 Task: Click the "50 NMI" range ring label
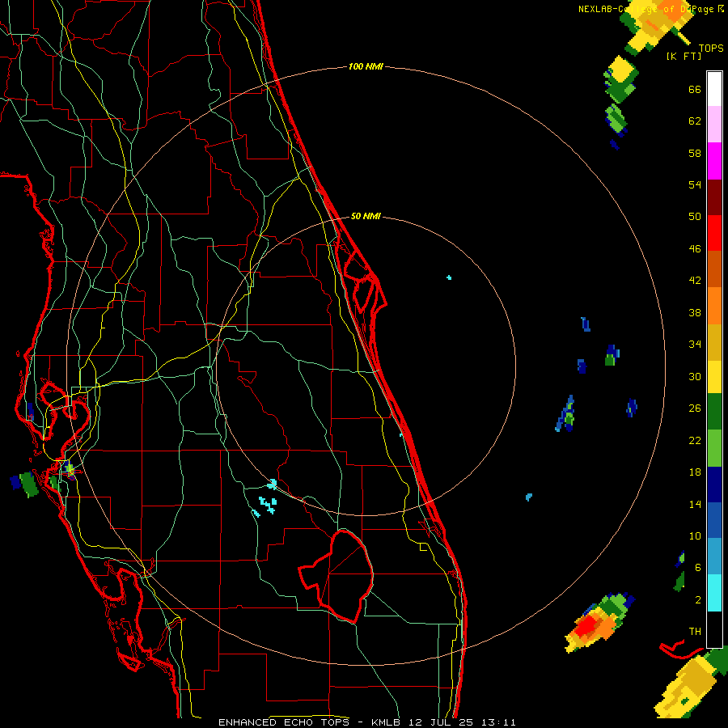point(366,216)
